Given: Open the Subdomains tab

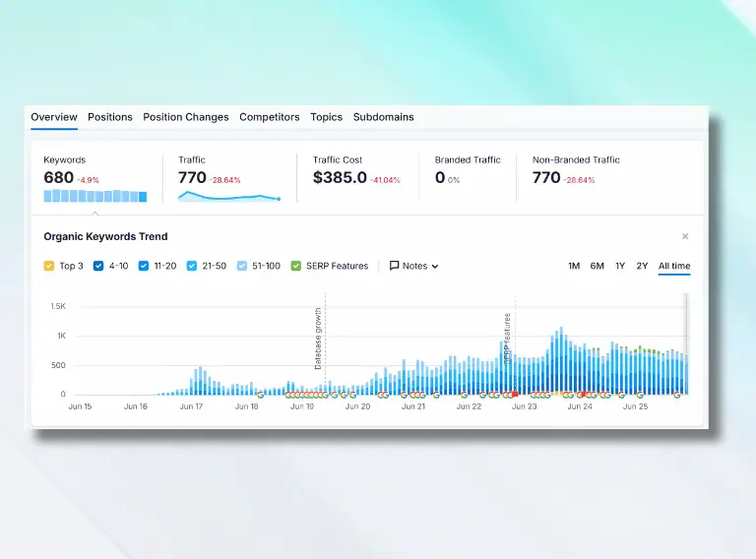Looking at the screenshot, I should 383,117.
